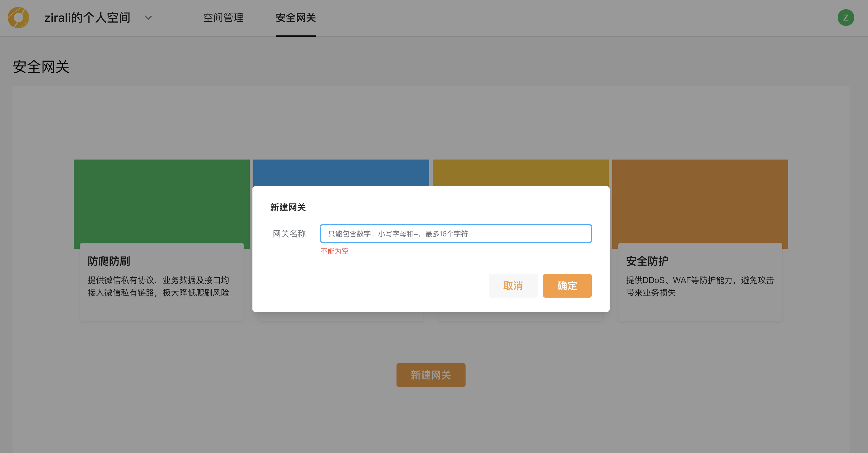Viewport: 868px width, 453px height.
Task: Click the yellow card banner
Action: [x=520, y=172]
